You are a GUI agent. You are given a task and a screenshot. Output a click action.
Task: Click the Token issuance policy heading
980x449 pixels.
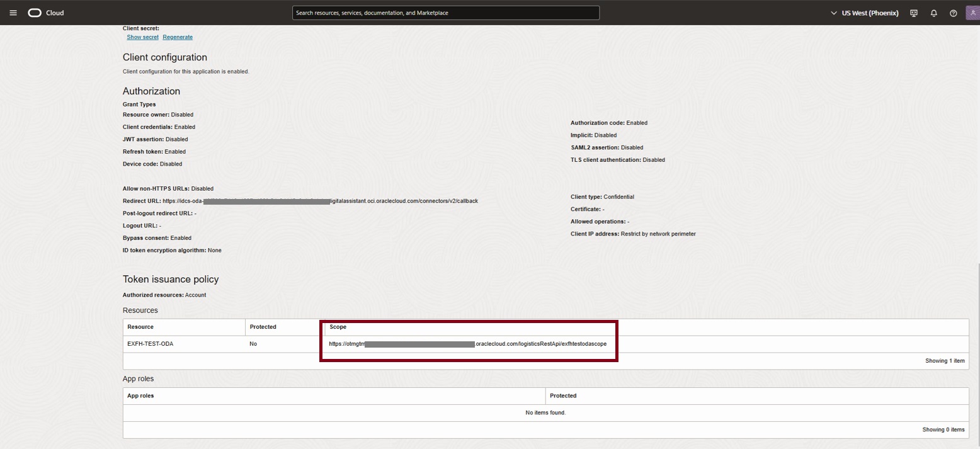click(171, 279)
